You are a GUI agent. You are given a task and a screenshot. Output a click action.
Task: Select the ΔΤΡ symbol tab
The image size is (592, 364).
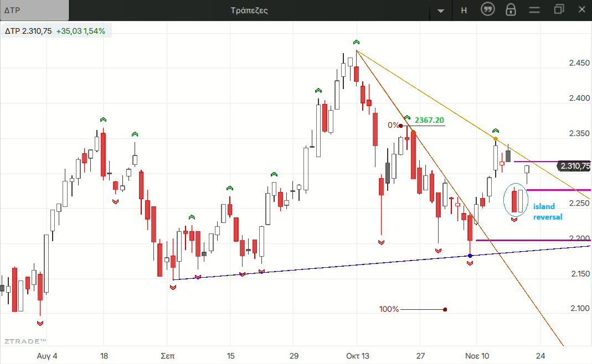(x=34, y=10)
